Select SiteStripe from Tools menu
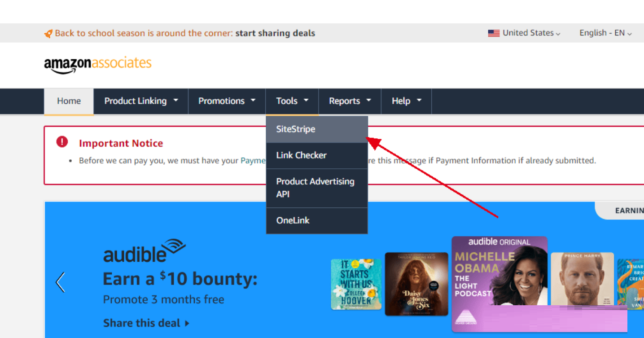Image resolution: width=644 pixels, height=338 pixels. (x=317, y=129)
